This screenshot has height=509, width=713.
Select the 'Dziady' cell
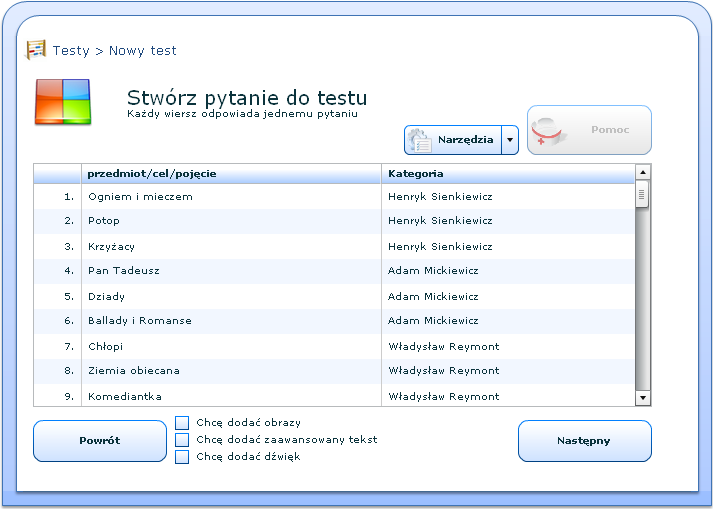[231, 297]
